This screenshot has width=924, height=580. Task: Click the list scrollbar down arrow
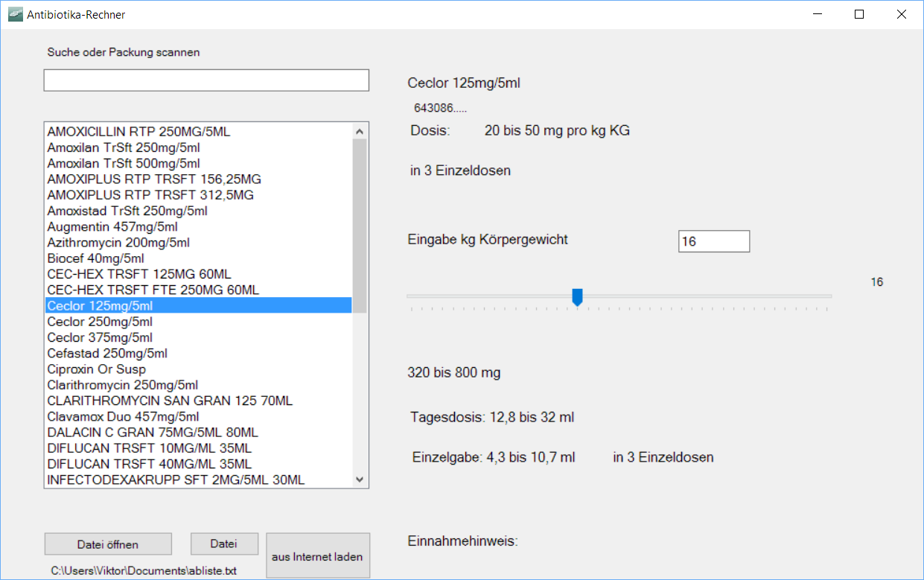pyautogui.click(x=360, y=480)
